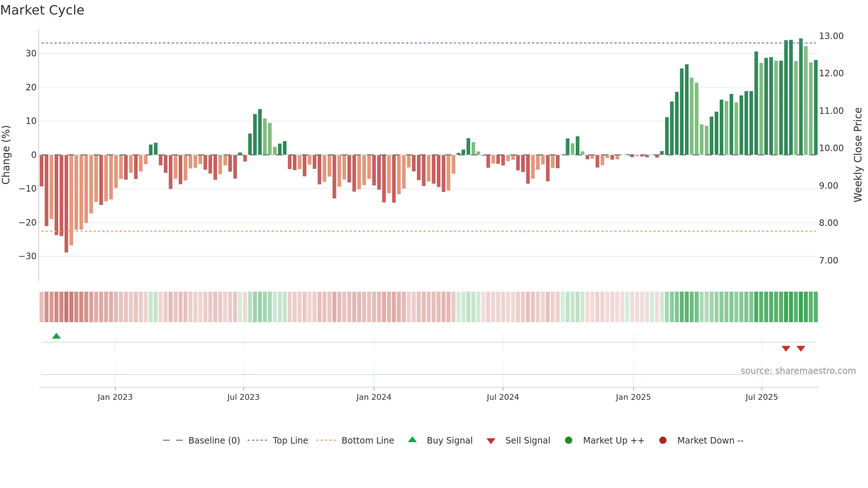
Task: Click the Jul 2023 axis label
Action: (x=243, y=397)
